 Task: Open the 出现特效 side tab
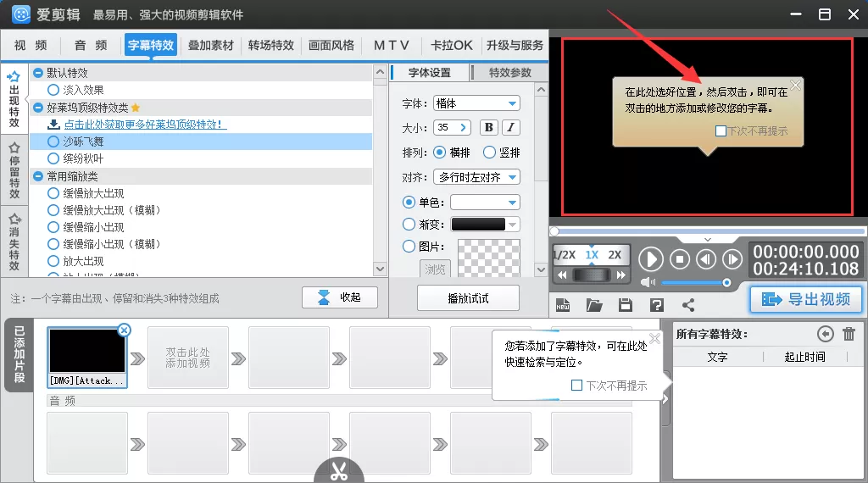point(14,100)
